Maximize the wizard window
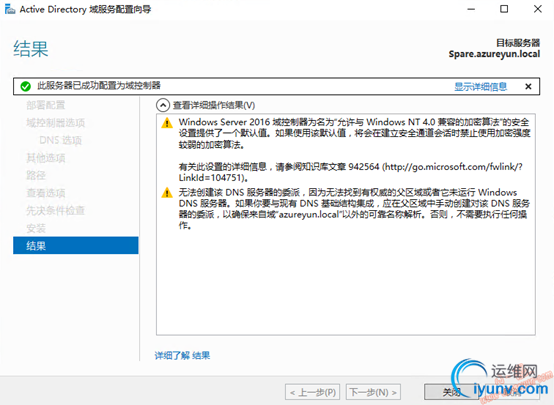Image resolution: width=554 pixels, height=405 pixels. tap(504, 9)
